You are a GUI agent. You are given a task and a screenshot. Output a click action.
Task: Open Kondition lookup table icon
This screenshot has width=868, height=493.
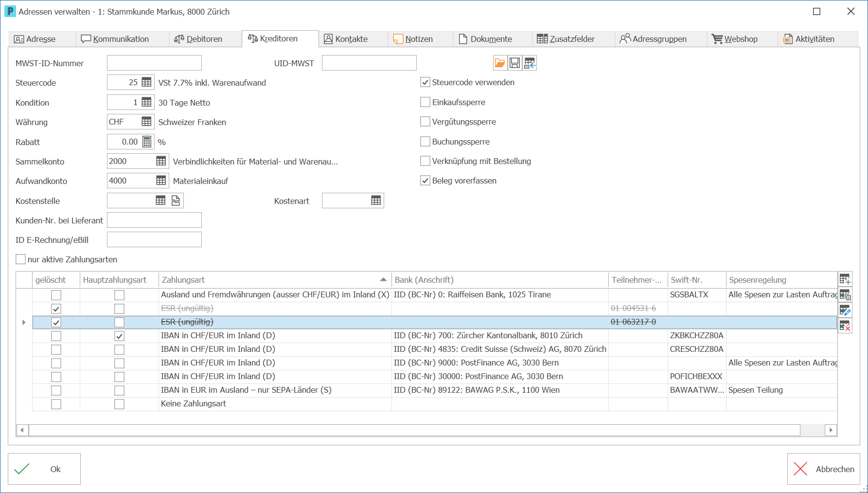coord(146,102)
